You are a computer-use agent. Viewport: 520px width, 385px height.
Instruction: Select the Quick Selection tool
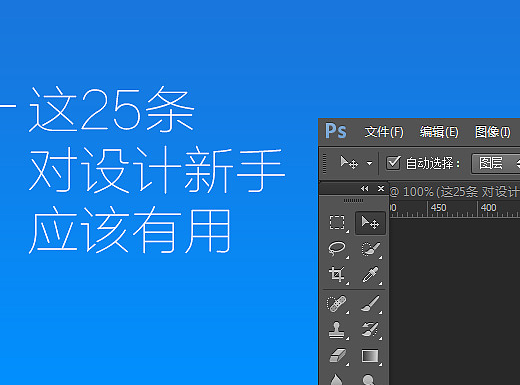pos(370,249)
